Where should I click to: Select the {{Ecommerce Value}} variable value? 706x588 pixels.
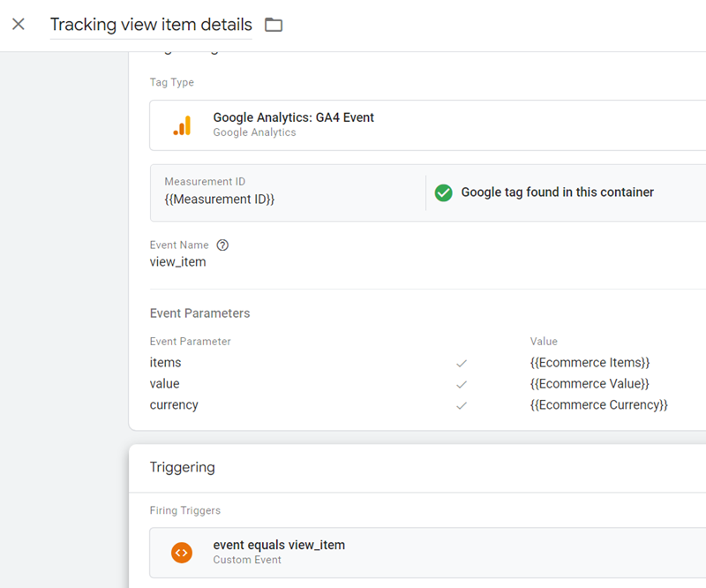(x=588, y=383)
